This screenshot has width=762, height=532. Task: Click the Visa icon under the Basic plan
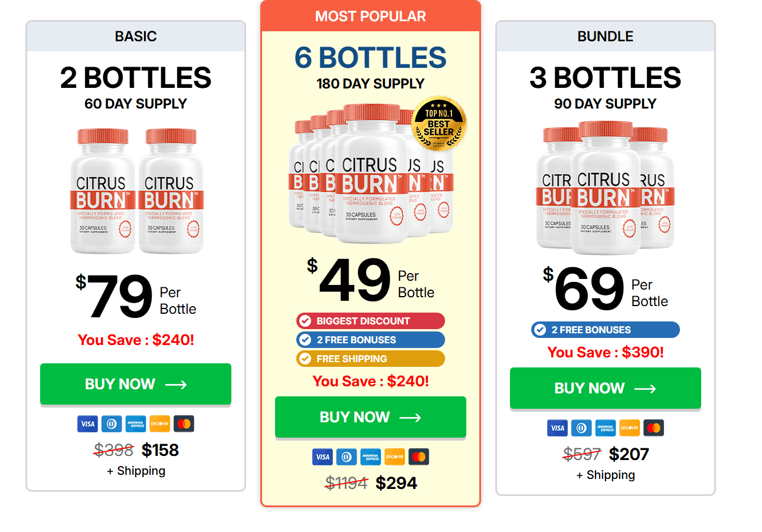pyautogui.click(x=87, y=423)
